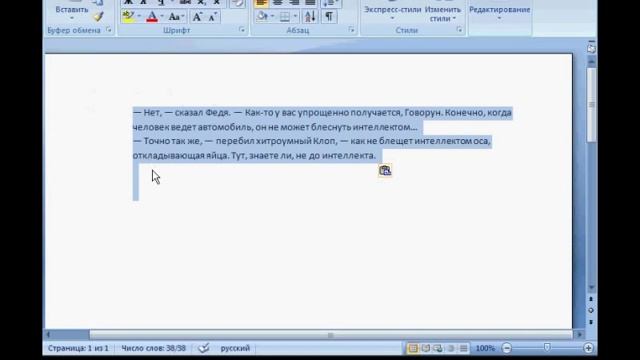Click the Вставить paste button
640x360 pixels.
[72, 11]
